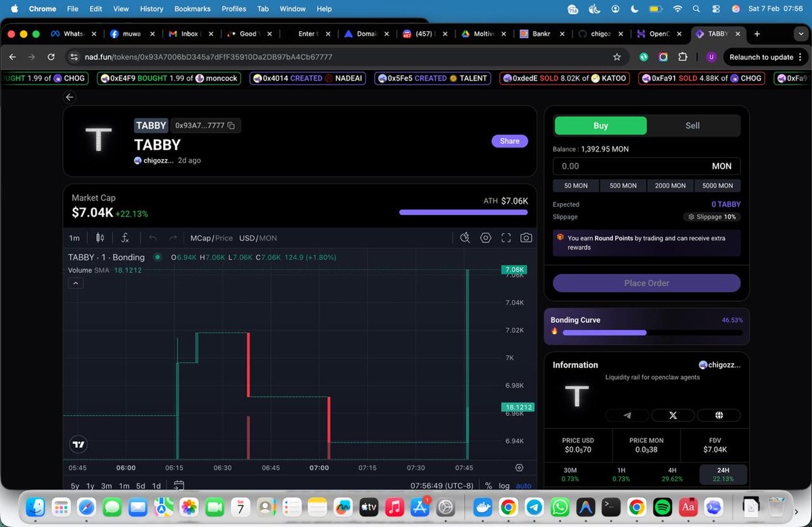Set the chart currency to USD
The height and width of the screenshot is (527, 812).
pos(247,238)
